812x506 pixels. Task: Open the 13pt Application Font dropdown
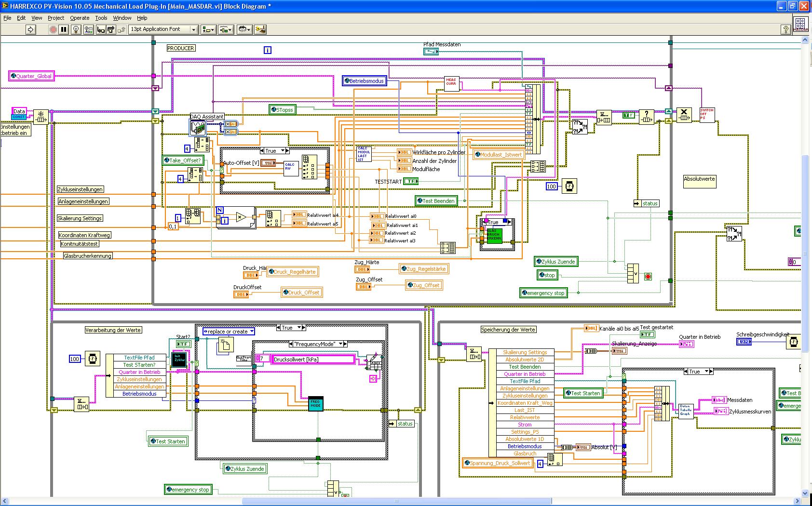[163, 29]
